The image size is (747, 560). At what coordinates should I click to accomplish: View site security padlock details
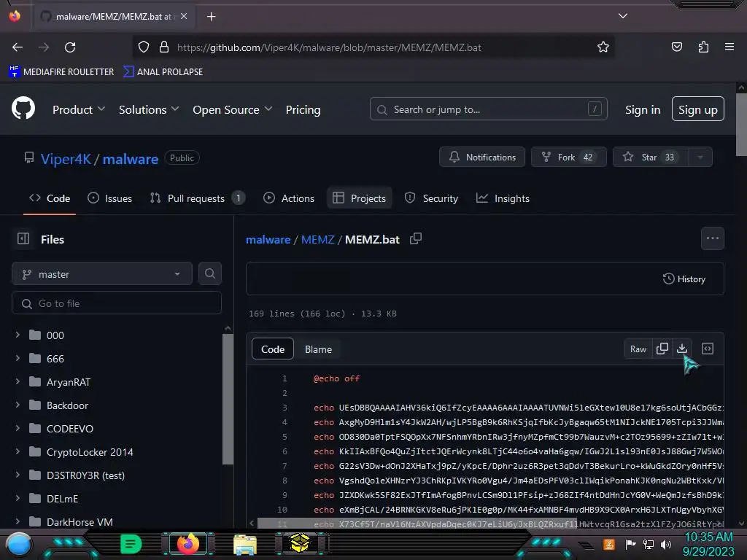164,47
